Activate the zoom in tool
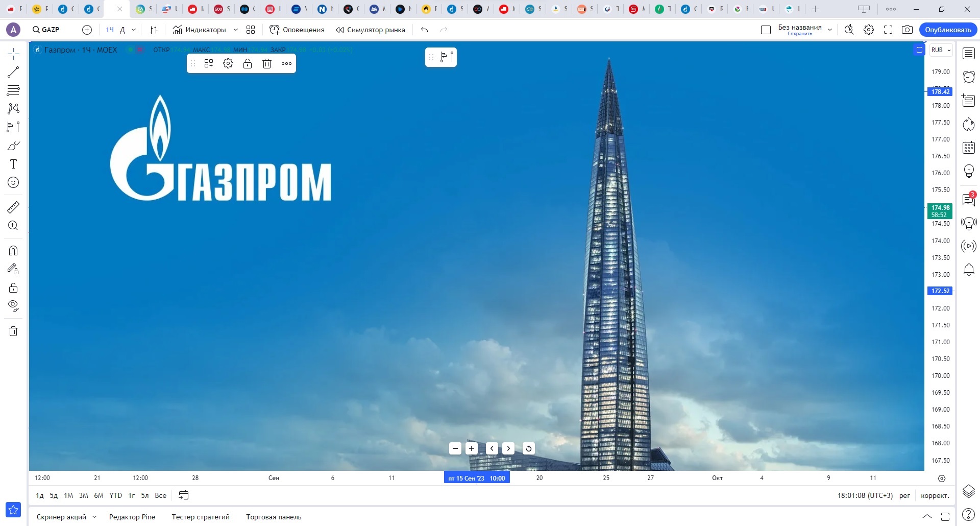The height and width of the screenshot is (526, 980). click(x=13, y=225)
